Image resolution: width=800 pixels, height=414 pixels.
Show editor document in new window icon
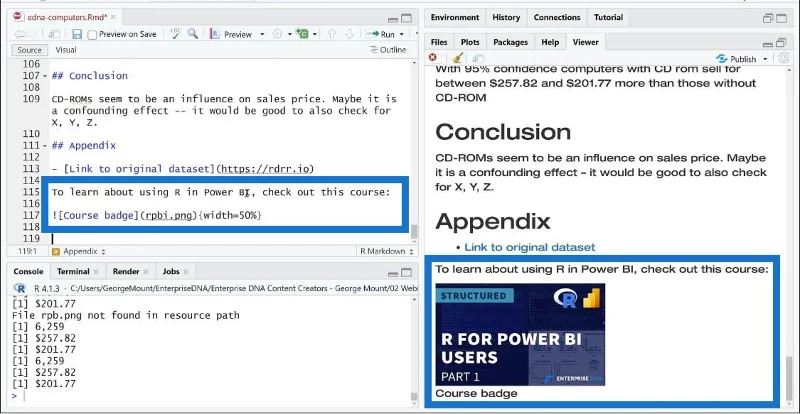pos(54,34)
